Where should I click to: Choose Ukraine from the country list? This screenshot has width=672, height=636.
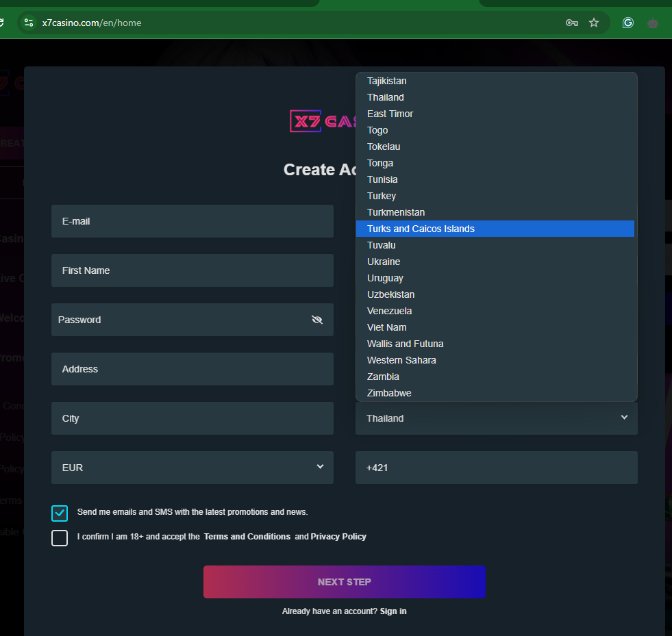coord(384,262)
